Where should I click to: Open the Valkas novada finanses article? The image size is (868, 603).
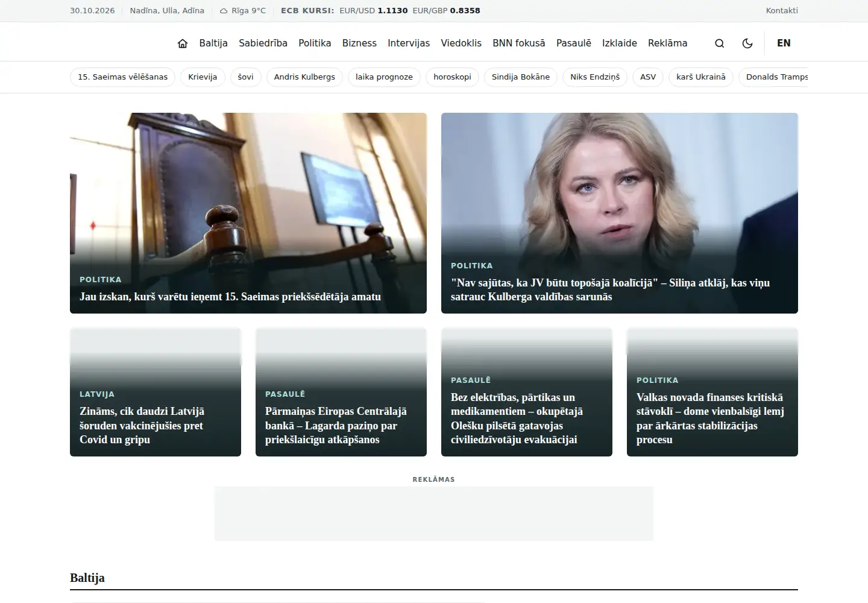710,418
